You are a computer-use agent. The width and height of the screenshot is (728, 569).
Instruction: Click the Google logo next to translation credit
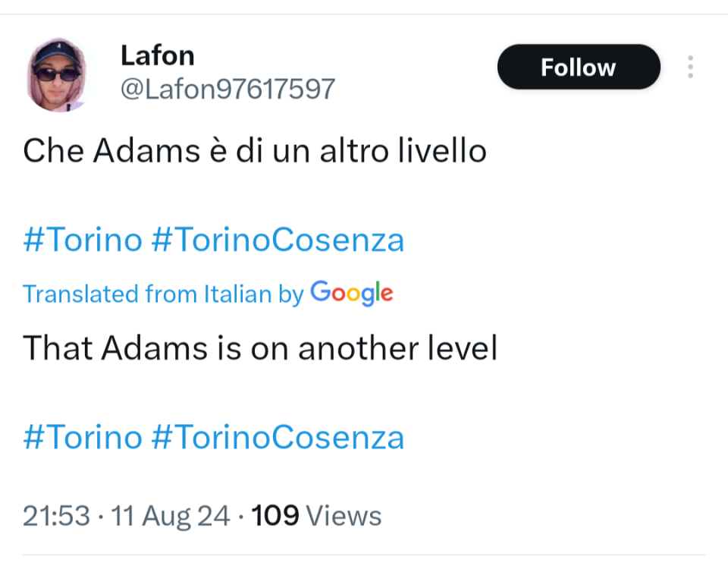[x=352, y=294]
